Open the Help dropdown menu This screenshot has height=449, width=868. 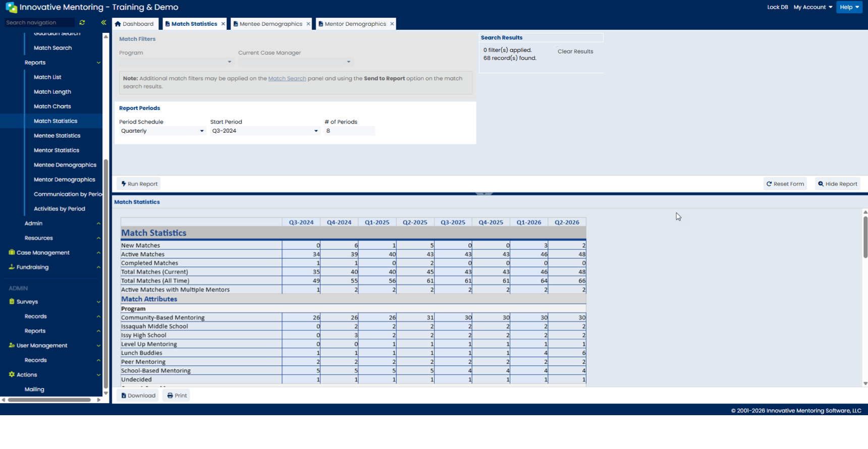[849, 7]
